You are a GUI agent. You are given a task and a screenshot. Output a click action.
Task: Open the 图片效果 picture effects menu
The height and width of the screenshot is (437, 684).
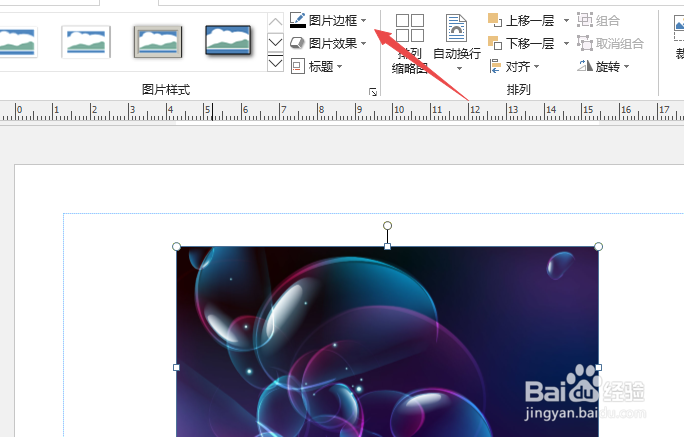point(328,43)
